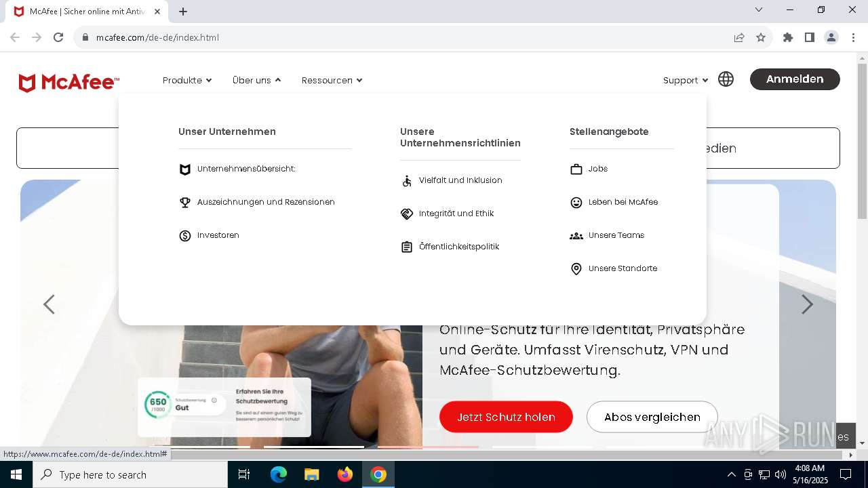Open Auszeichnungen und Rezensionen

click(x=266, y=202)
